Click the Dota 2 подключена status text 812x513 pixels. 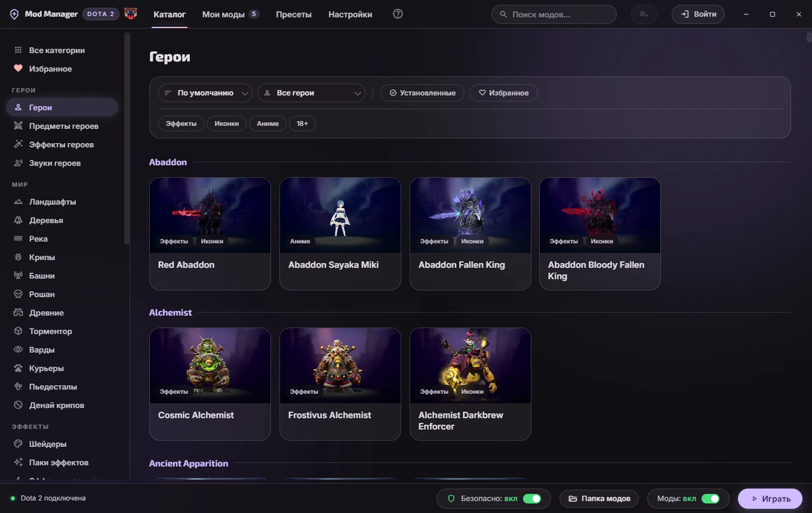point(53,499)
